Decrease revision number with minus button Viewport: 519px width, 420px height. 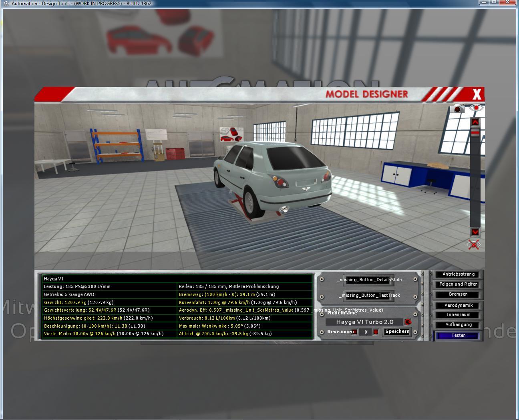tap(354, 332)
